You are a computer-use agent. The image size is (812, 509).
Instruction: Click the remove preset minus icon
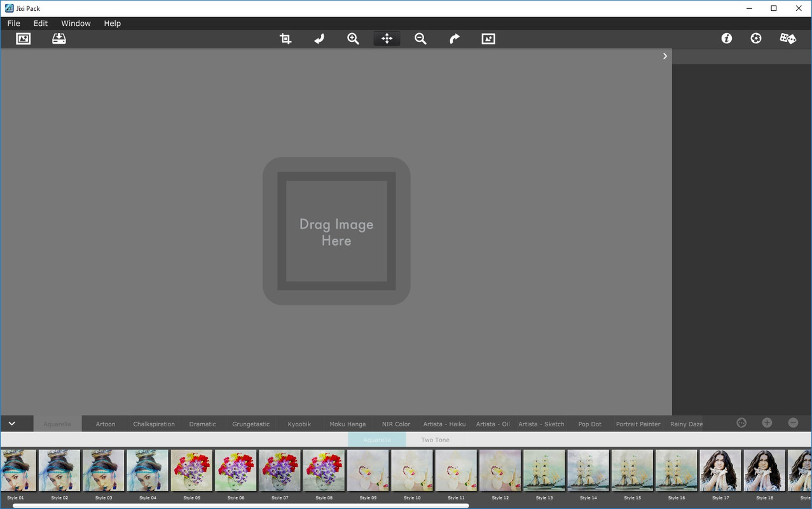[x=793, y=422]
